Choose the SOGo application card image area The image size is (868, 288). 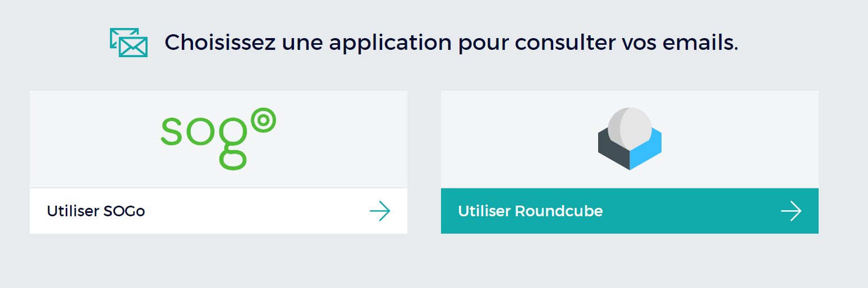[x=218, y=139]
